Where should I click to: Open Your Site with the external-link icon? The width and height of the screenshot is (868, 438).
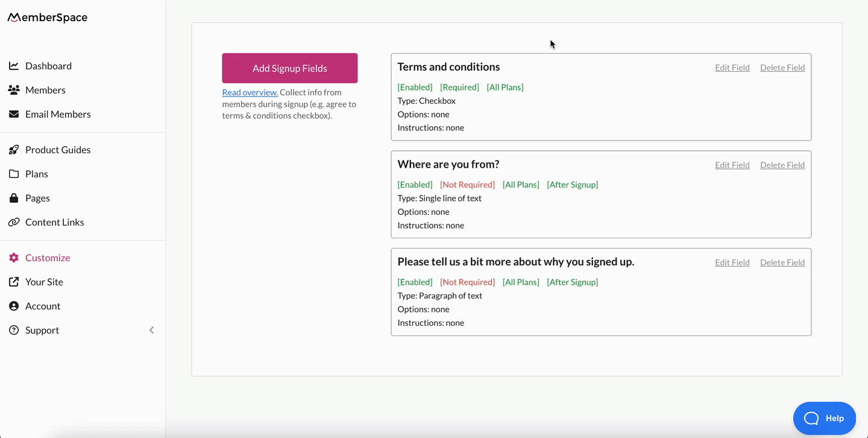click(x=13, y=282)
